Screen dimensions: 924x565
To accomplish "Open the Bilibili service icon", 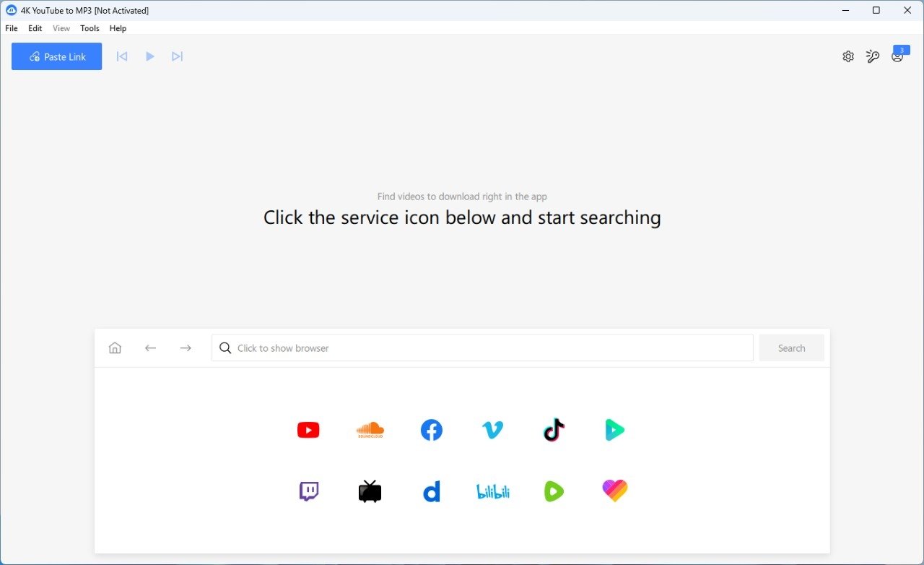I will click(x=493, y=492).
